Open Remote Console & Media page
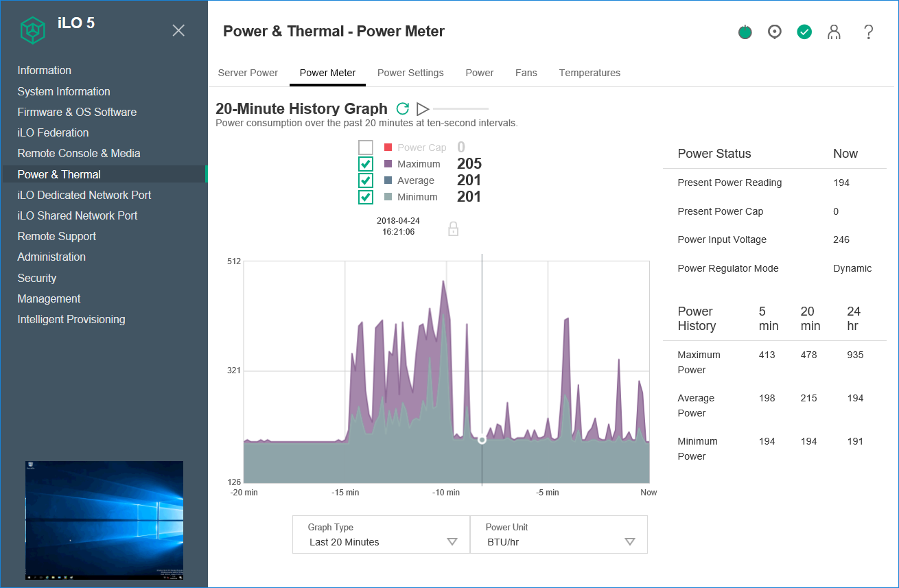899x588 pixels. [x=79, y=153]
